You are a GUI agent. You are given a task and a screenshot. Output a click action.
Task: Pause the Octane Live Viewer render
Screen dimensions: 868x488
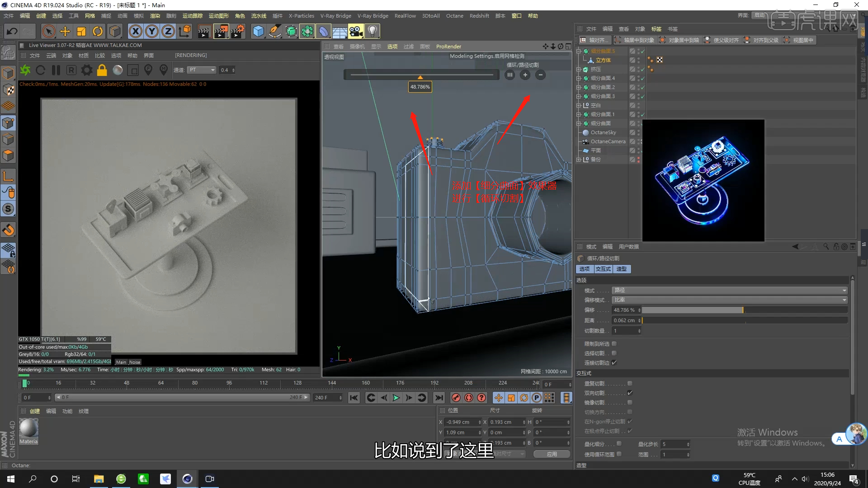pos(56,70)
